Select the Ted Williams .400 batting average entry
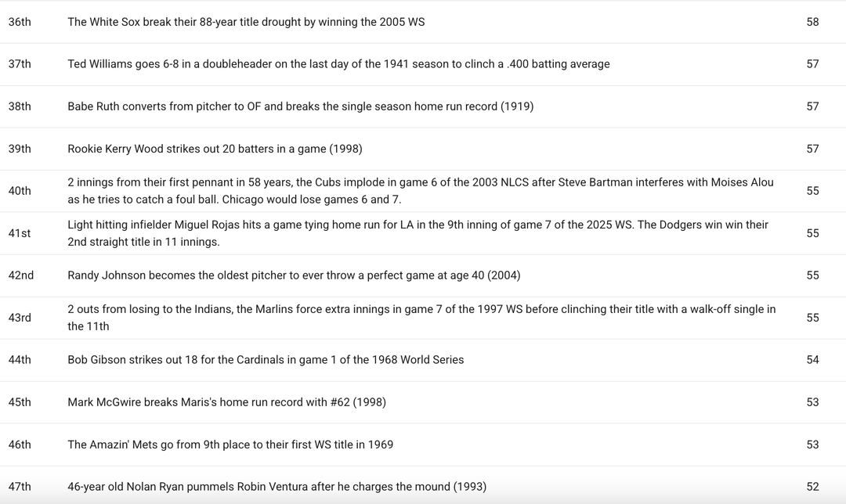 pos(338,64)
